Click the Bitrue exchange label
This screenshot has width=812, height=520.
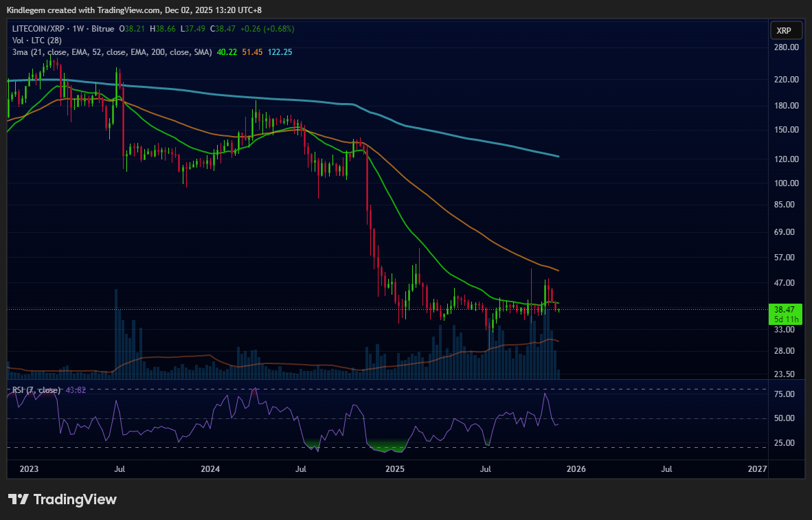click(102, 29)
